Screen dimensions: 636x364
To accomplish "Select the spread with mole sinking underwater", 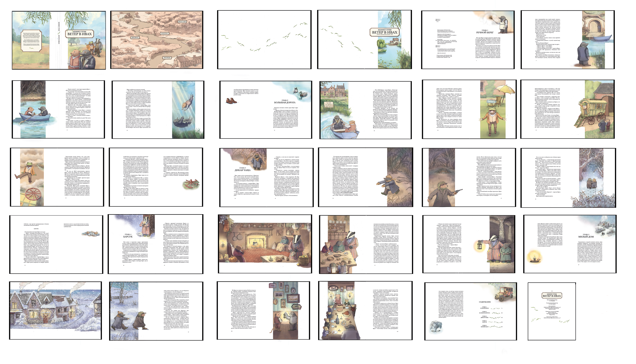I will [x=158, y=110].
